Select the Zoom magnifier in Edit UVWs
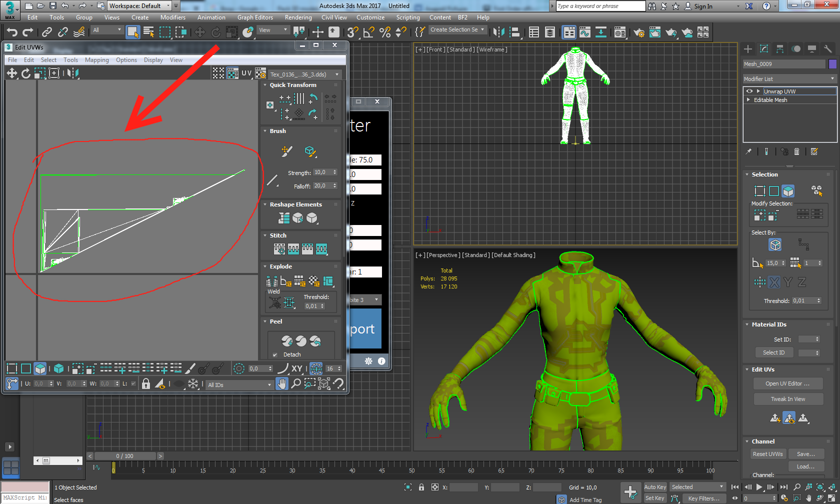 tap(296, 383)
